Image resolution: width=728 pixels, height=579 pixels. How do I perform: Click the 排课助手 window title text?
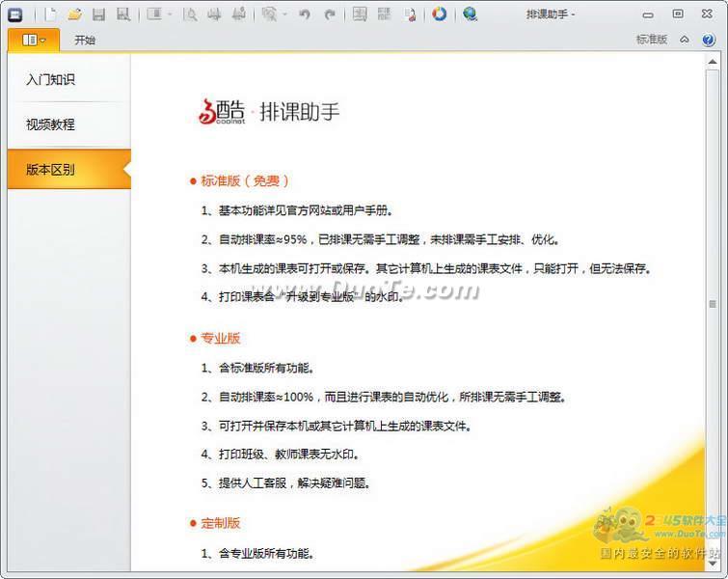[x=551, y=14]
